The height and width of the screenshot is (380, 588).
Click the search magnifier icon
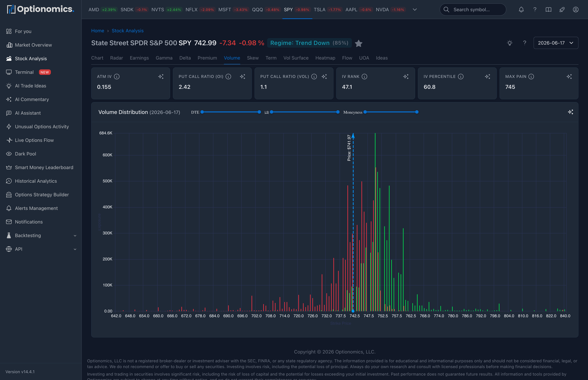coord(446,10)
